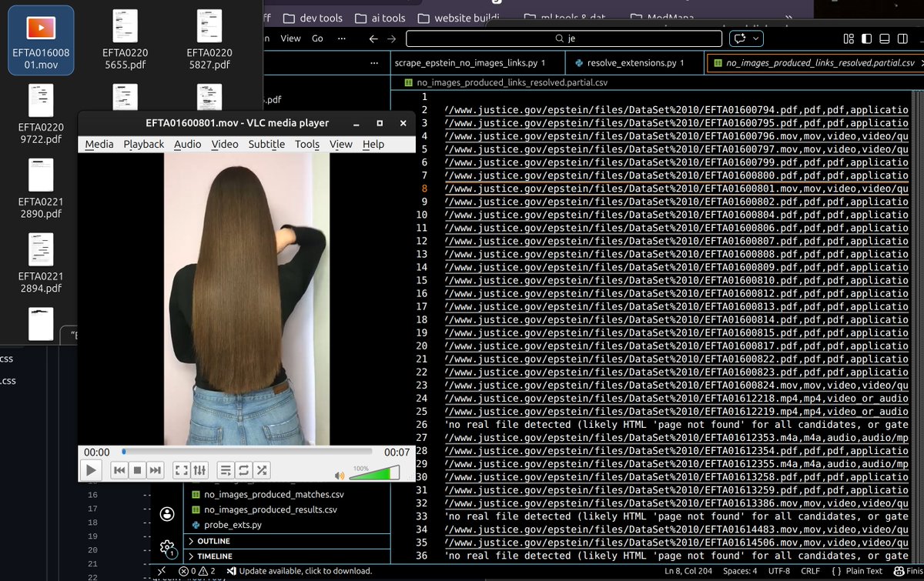Click the VS Code command search box
The width and height of the screenshot is (924, 581).
click(565, 38)
